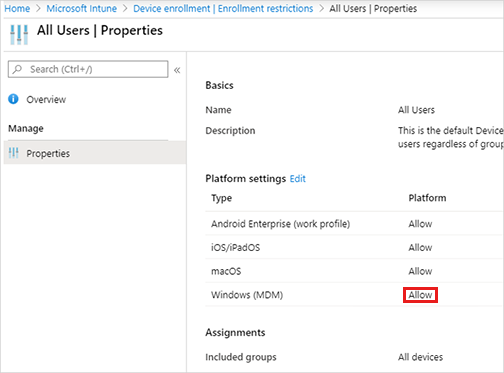Click the All Users | Properties breadcrumb
Screen dimensions: 504x373
pyautogui.click(x=373, y=8)
